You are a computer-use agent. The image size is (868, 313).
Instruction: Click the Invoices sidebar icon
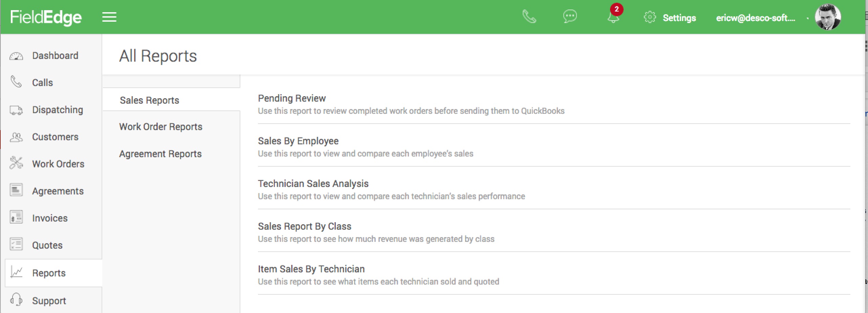tap(16, 217)
